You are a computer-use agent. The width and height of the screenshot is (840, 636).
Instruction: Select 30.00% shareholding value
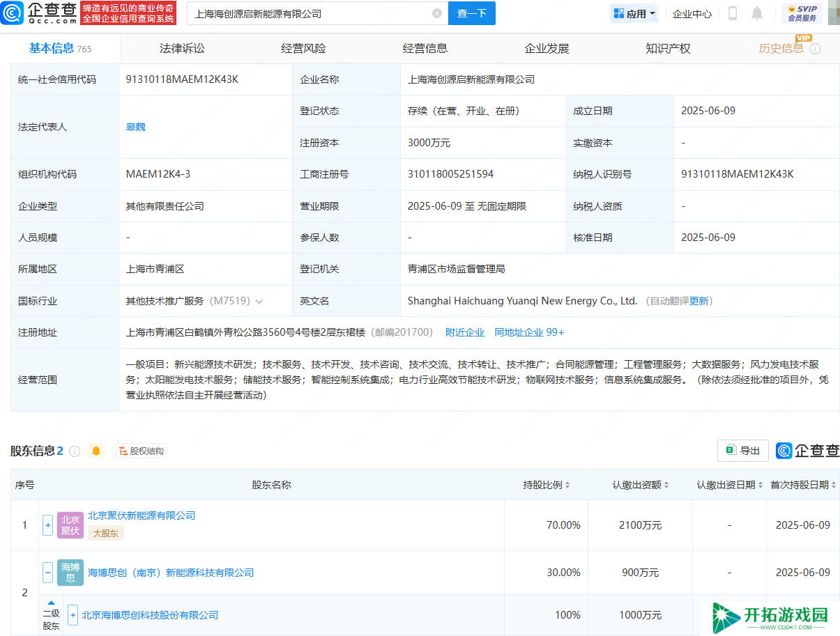tap(563, 573)
